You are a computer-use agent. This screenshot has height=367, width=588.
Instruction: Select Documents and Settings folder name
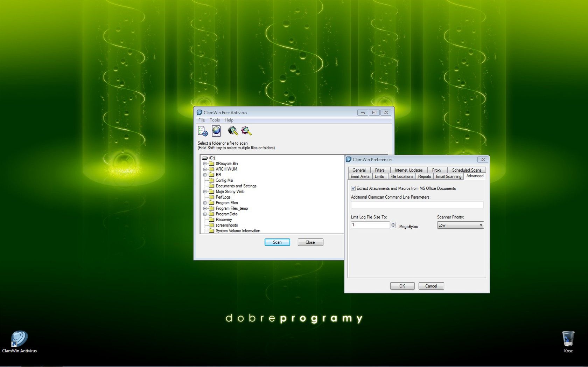tap(236, 186)
